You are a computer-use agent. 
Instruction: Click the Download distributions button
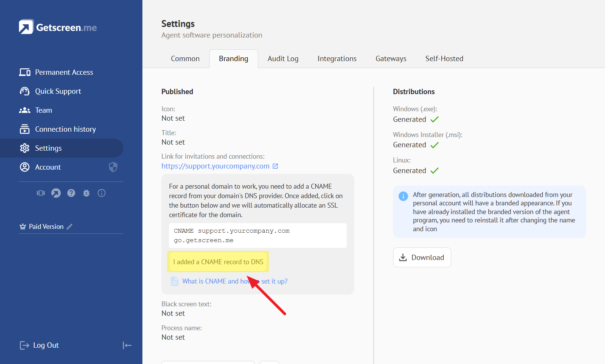click(x=422, y=257)
